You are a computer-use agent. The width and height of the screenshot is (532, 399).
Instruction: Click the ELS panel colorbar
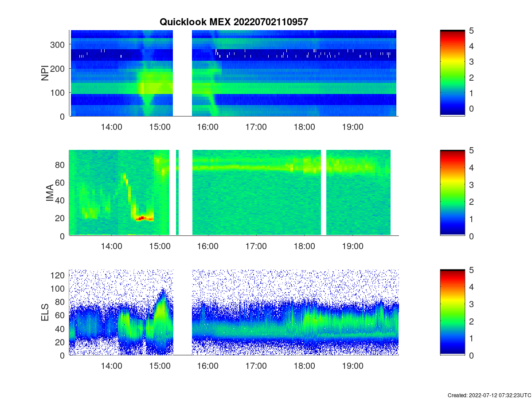[452, 313]
